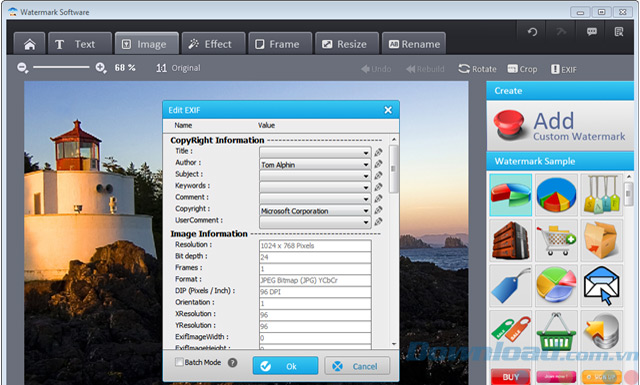Click the Bit depth value field
Screen dimensions: 640x385
click(315, 257)
